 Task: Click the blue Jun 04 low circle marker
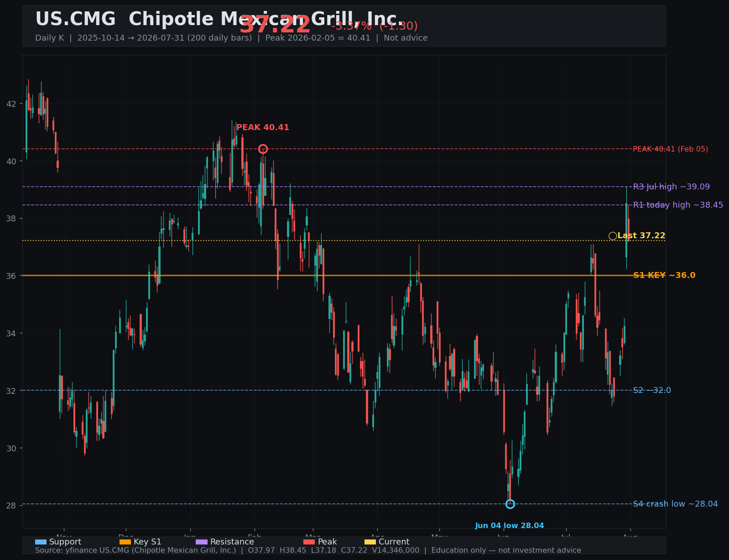[510, 504]
